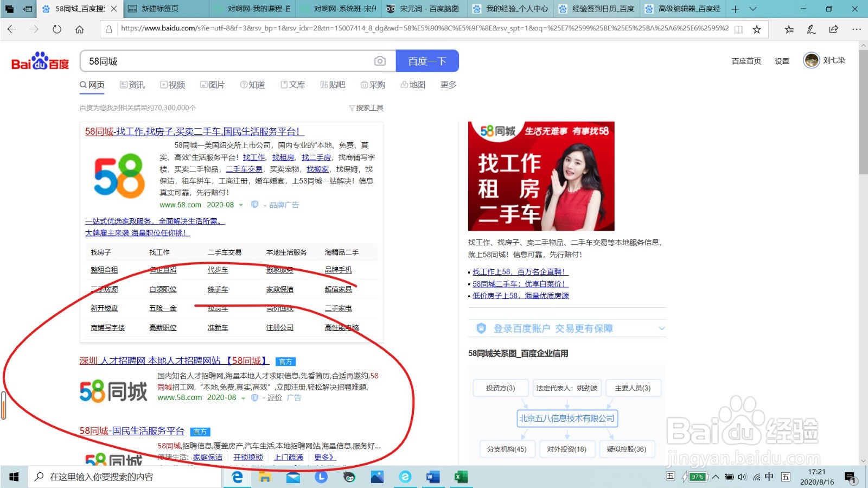Open 百度首页 link
This screenshot has width=868, height=488.
[746, 61]
